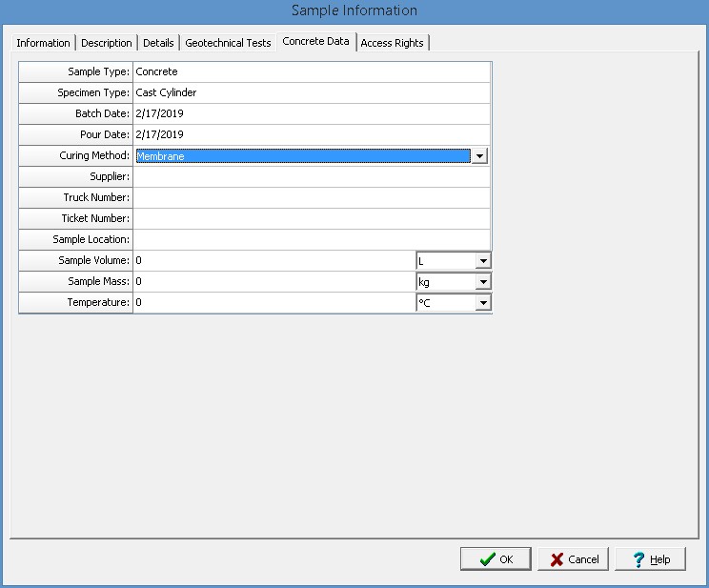The image size is (709, 588).
Task: Click the green checkmark OK button
Action: click(496, 559)
